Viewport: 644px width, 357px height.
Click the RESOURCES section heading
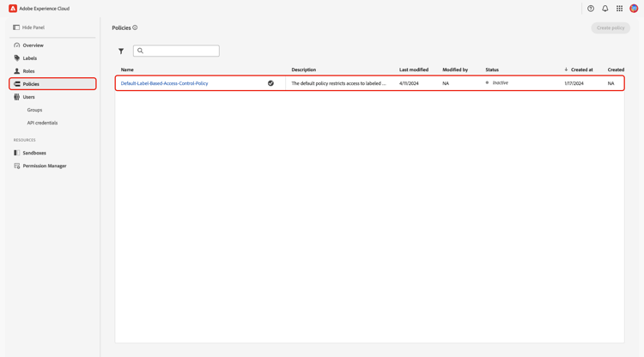point(25,140)
